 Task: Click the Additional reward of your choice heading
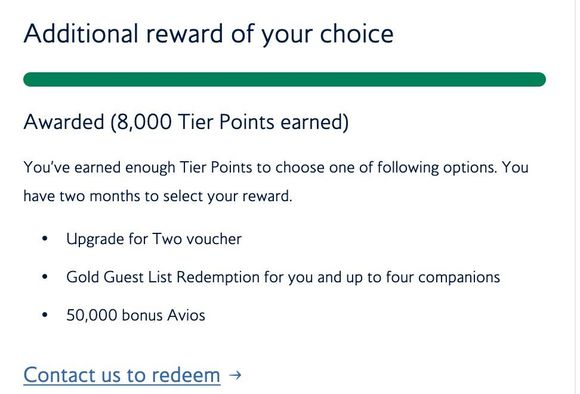pyautogui.click(x=209, y=34)
